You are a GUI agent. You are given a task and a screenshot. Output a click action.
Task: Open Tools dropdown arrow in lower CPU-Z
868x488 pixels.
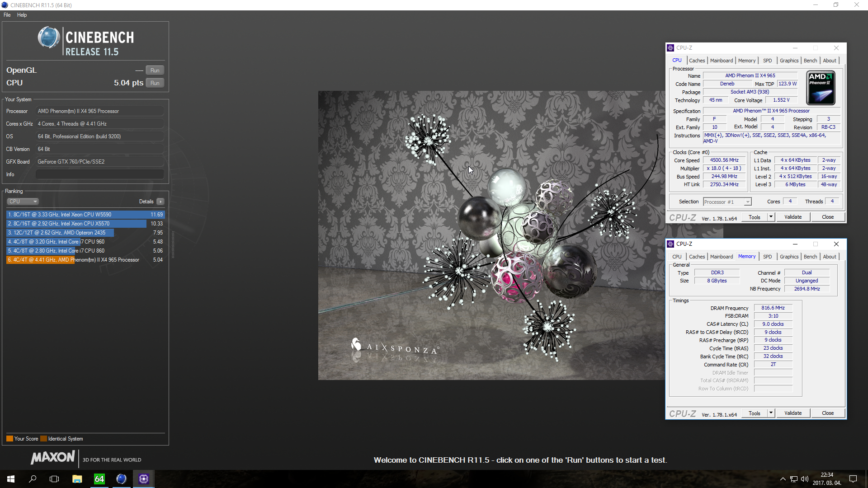(x=771, y=413)
